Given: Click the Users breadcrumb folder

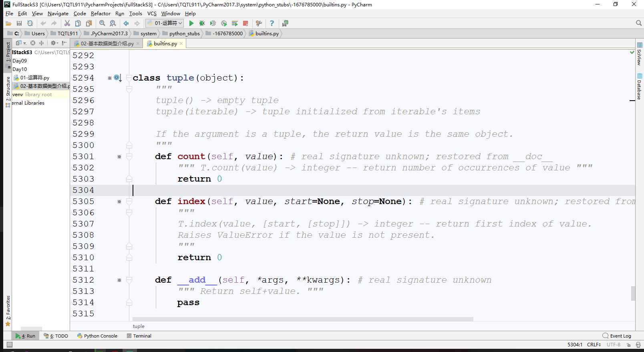Looking at the screenshot, I should 35,33.
